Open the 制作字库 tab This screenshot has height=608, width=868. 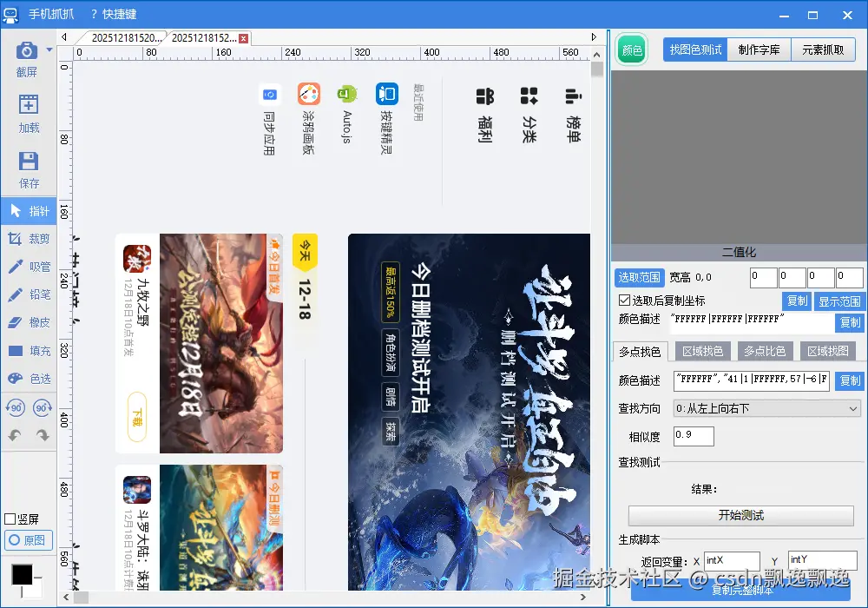coord(759,50)
